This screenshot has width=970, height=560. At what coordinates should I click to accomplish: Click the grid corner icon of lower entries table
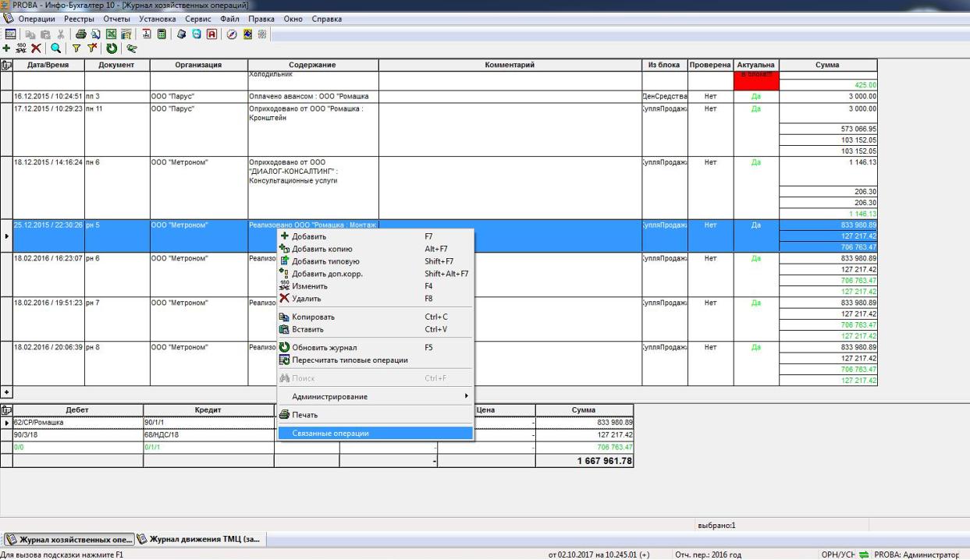pos(5,409)
